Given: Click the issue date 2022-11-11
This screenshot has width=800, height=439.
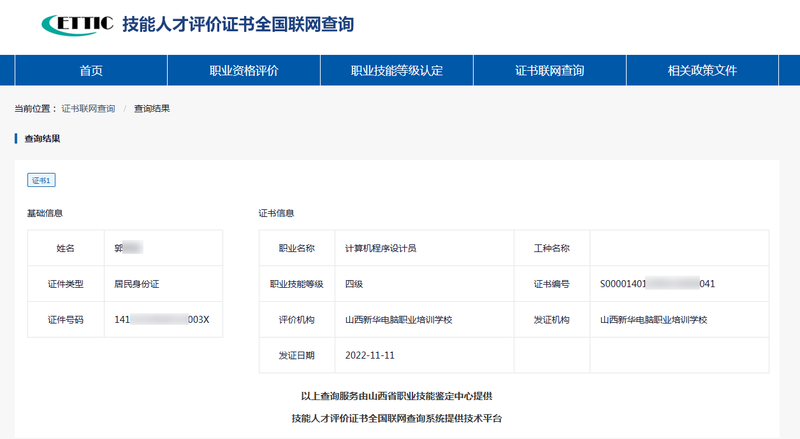Looking at the screenshot, I should pyautogui.click(x=370, y=355).
